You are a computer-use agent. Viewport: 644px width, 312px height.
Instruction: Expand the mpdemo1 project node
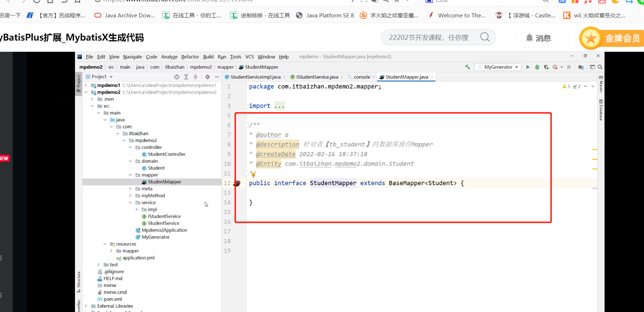86,85
